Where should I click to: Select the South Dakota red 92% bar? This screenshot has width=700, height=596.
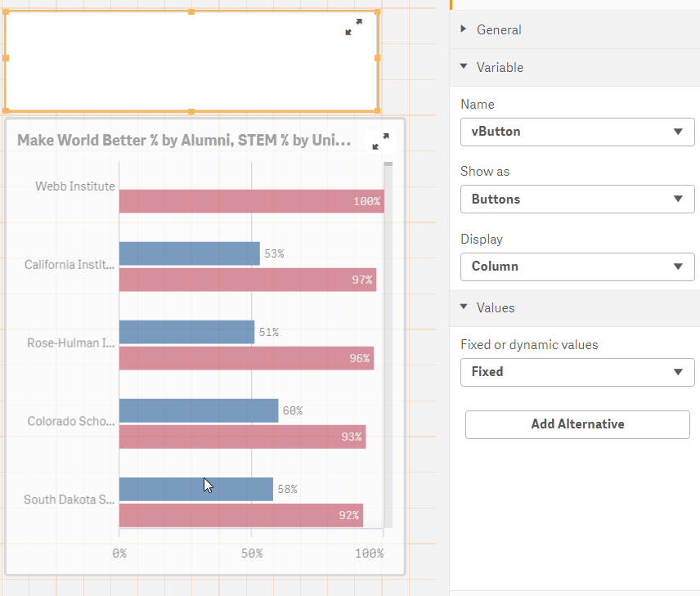[x=240, y=515]
